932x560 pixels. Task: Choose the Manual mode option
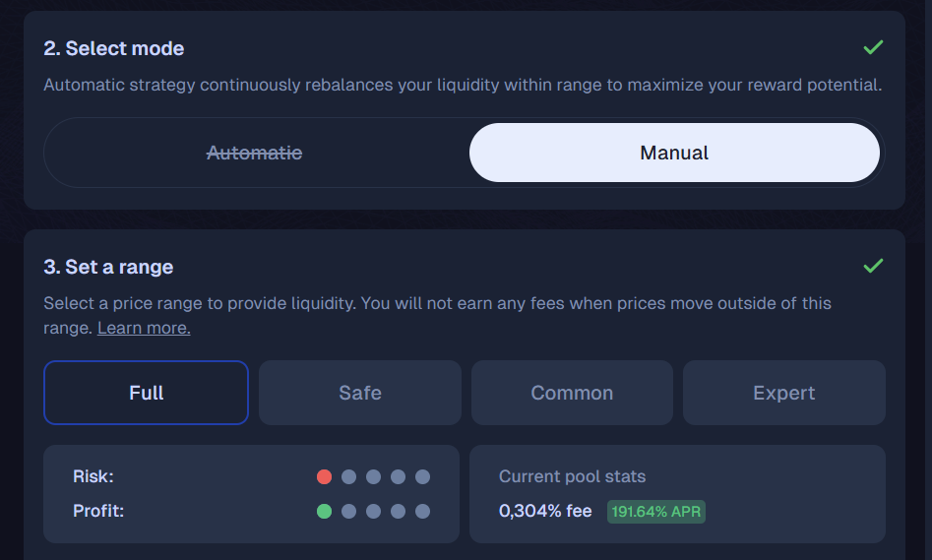click(x=674, y=153)
